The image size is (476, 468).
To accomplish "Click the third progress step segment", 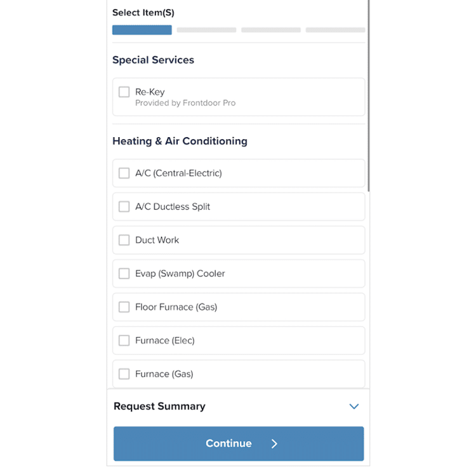I will [x=271, y=30].
